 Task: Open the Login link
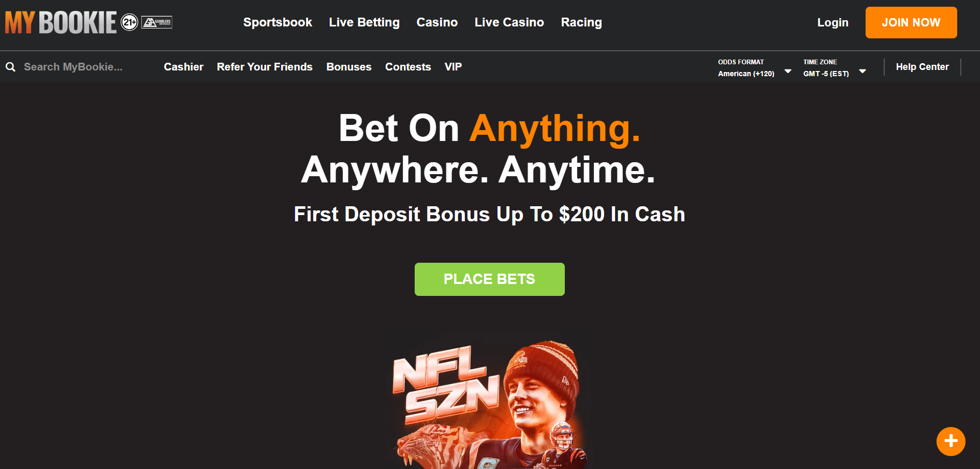point(832,22)
